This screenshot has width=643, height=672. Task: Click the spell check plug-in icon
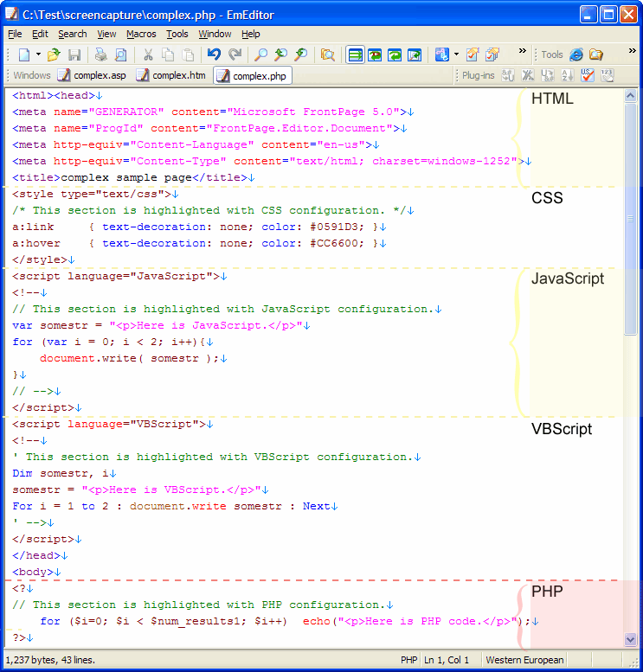pos(588,76)
